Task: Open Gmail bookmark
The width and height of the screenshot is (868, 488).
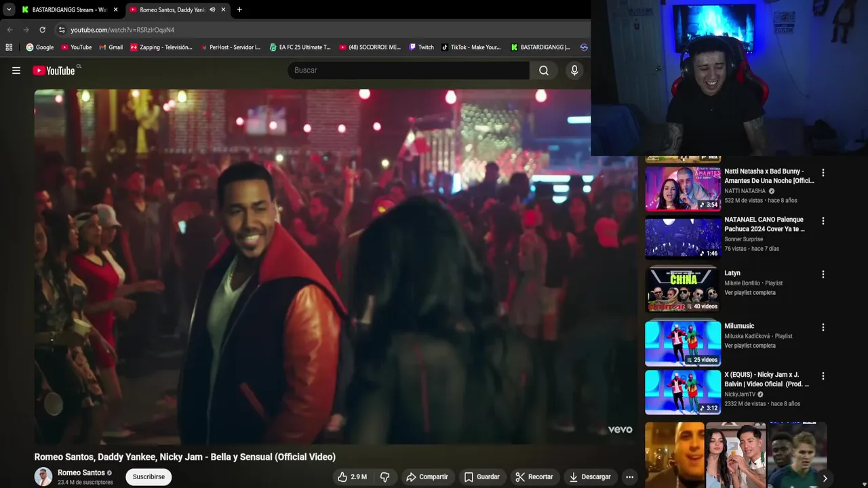Action: pos(111,47)
